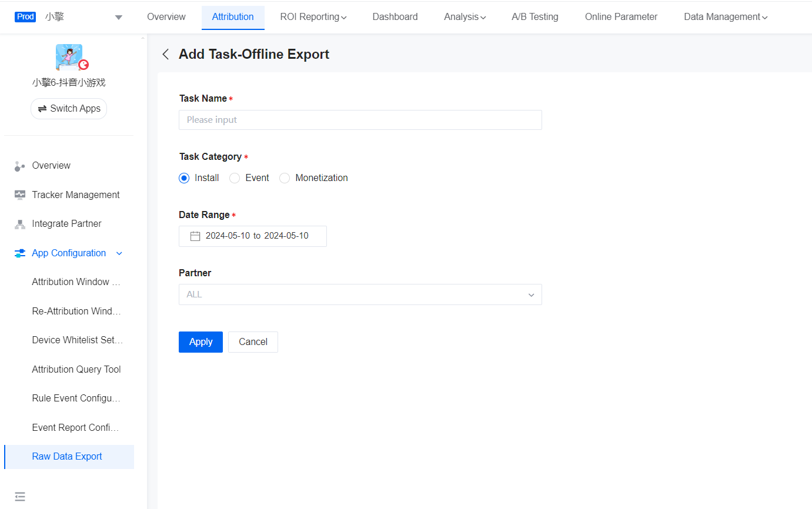Click the Tracker Management monitor icon
This screenshot has height=509, width=812.
(x=19, y=195)
